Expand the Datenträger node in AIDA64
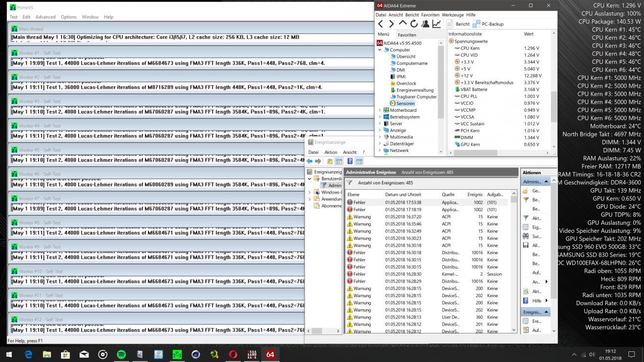 pos(380,144)
